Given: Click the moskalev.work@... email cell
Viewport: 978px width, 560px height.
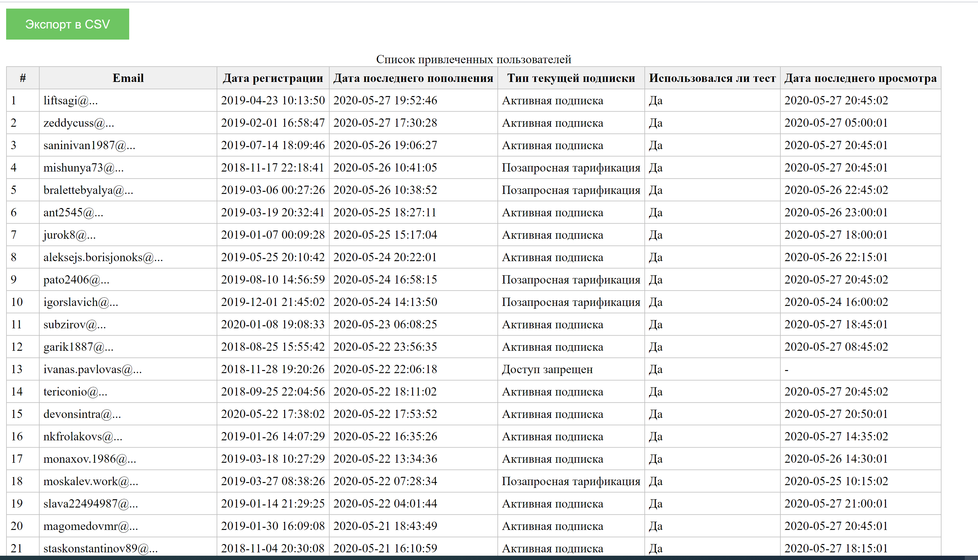Looking at the screenshot, I should [x=91, y=481].
